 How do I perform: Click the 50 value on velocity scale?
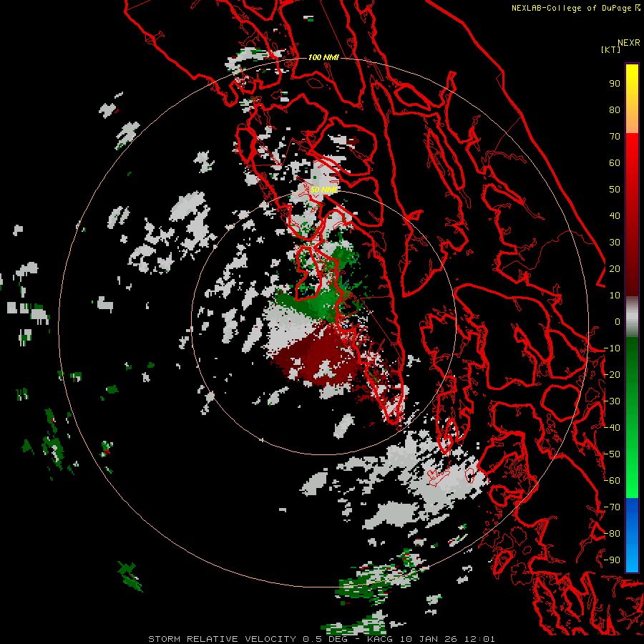point(615,190)
